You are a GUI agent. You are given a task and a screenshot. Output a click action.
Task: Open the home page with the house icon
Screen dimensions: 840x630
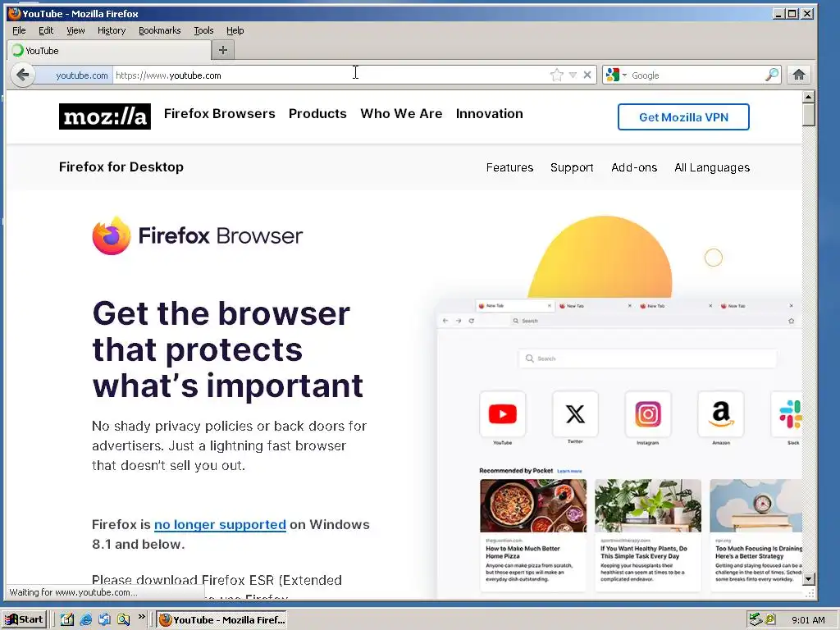click(799, 75)
